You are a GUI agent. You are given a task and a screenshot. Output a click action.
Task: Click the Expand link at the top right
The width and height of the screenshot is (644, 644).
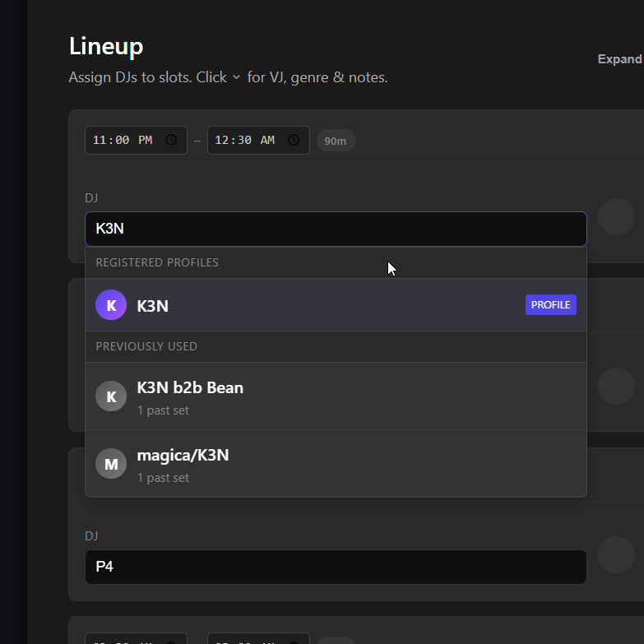(x=620, y=59)
